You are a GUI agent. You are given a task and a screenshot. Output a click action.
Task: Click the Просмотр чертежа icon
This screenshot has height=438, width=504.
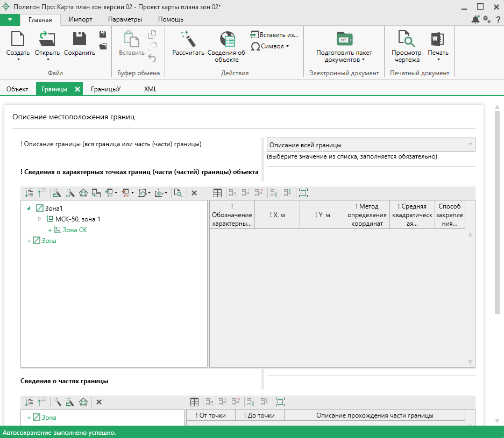[x=406, y=40]
